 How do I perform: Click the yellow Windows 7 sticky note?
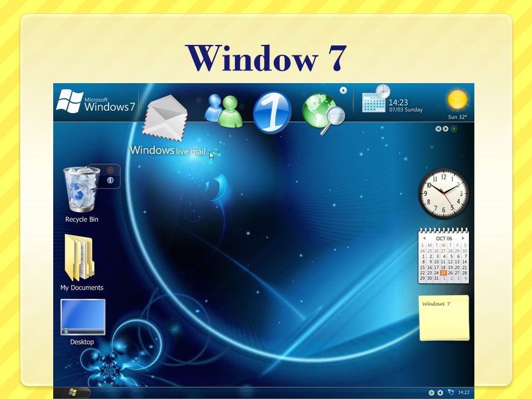[x=444, y=318]
